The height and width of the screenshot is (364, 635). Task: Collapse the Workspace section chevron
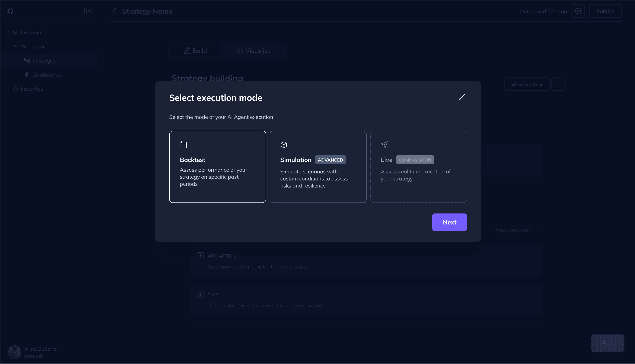tap(8, 46)
